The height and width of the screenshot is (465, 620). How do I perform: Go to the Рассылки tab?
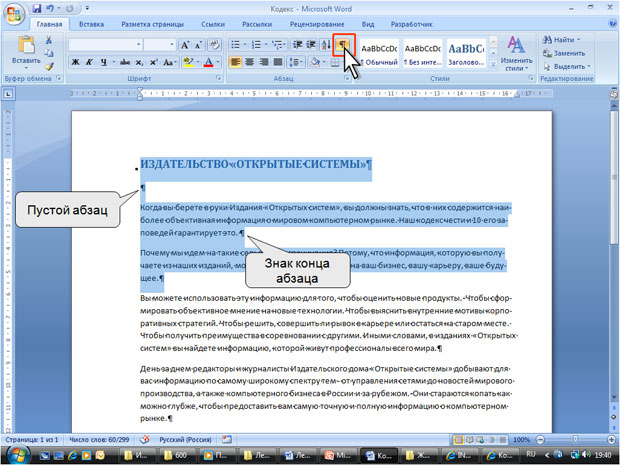point(257,24)
